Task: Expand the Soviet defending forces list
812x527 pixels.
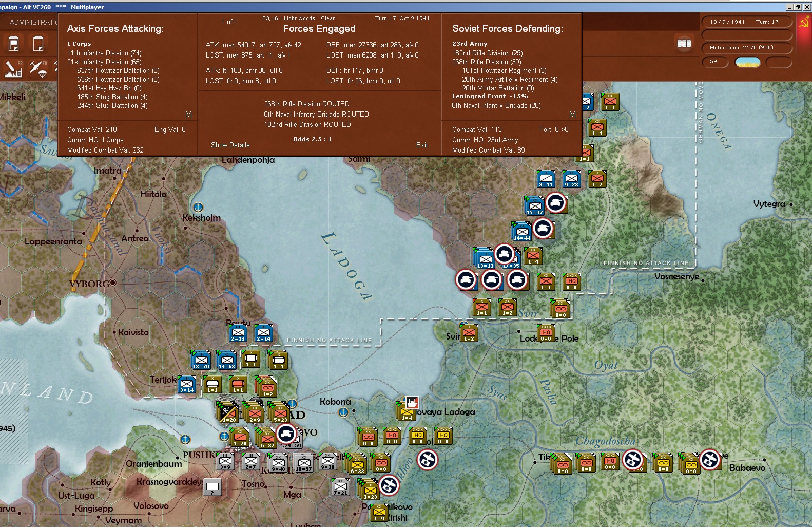Action: (x=572, y=115)
